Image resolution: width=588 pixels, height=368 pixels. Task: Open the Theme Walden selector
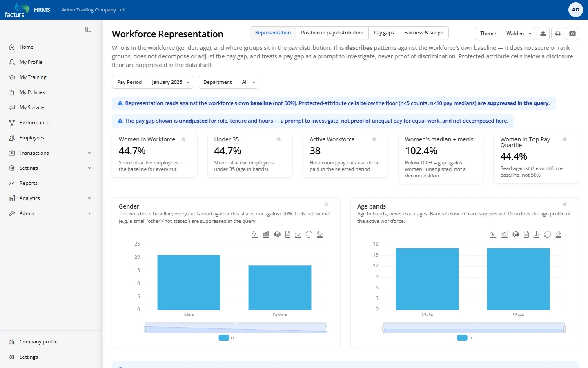tap(505, 34)
